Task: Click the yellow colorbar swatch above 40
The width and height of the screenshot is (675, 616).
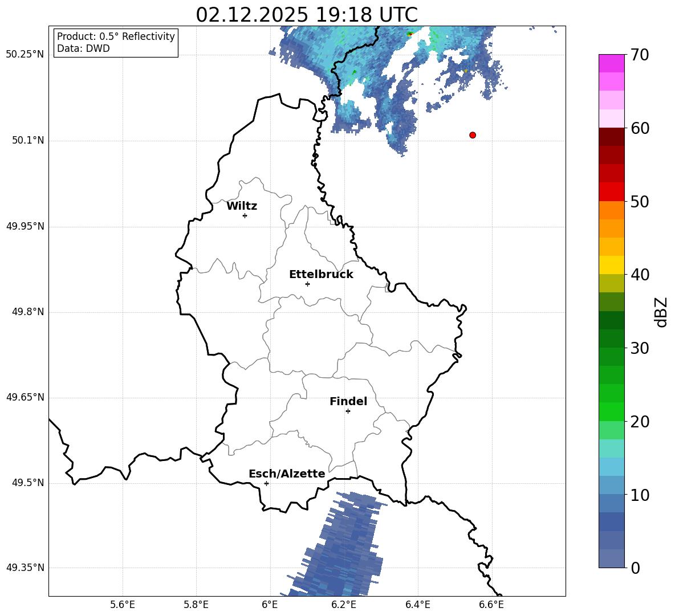Action: (x=612, y=265)
